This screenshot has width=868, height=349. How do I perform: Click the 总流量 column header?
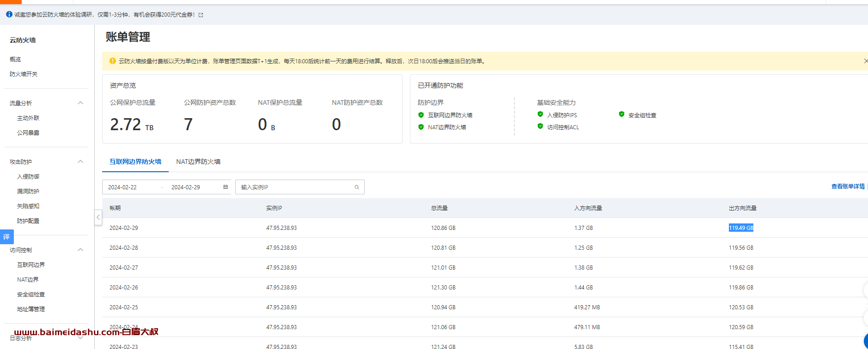point(440,208)
